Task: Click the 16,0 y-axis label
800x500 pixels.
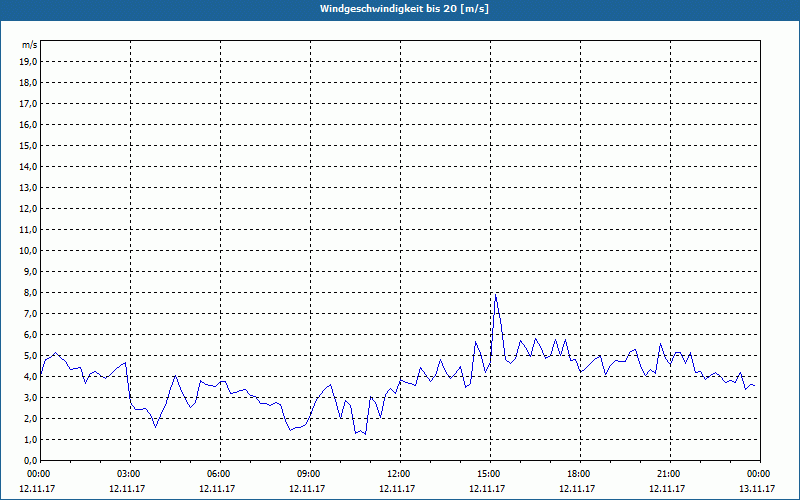Action: click(x=28, y=124)
